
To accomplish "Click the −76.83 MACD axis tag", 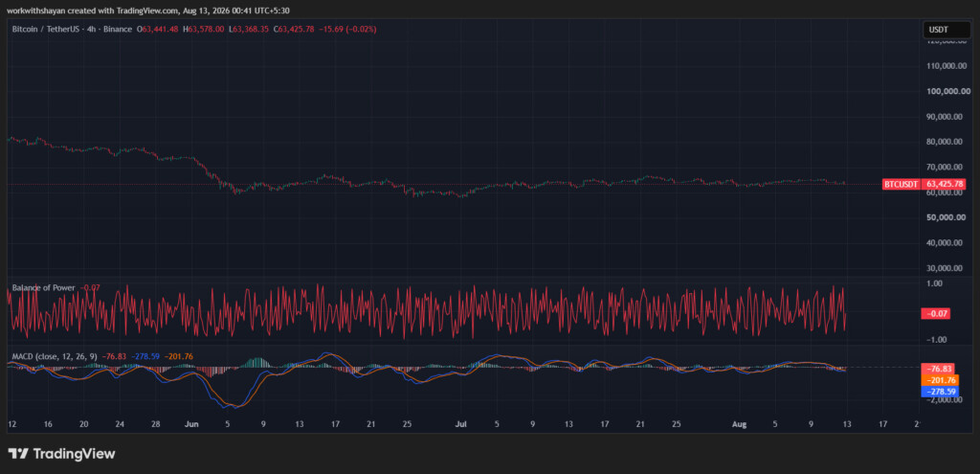I will tap(939, 369).
